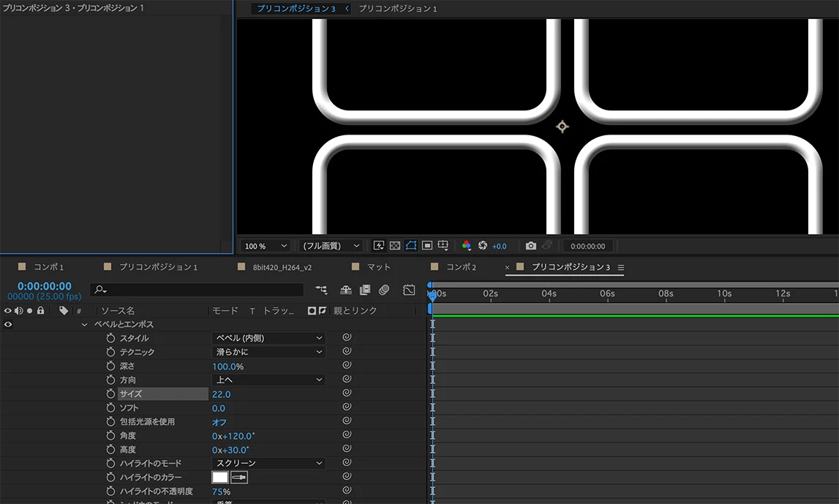Click the current time 0:00:00:00 indicator

tap(45, 286)
